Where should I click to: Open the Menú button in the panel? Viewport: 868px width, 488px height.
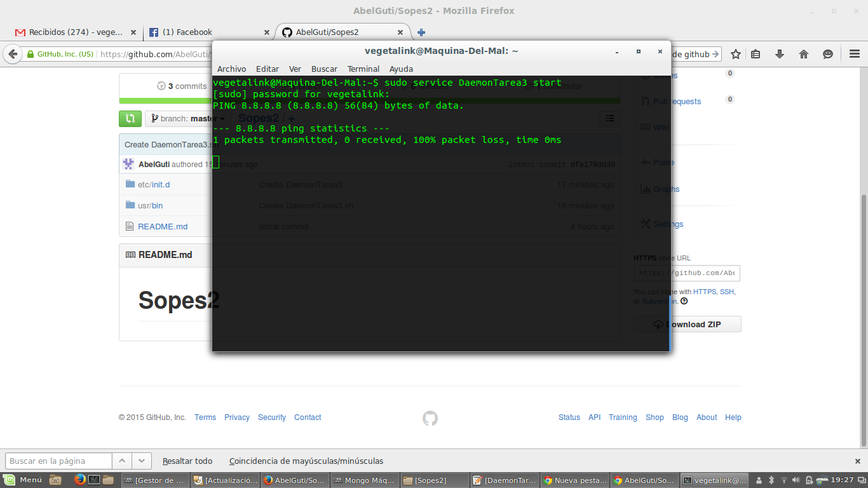click(x=24, y=480)
